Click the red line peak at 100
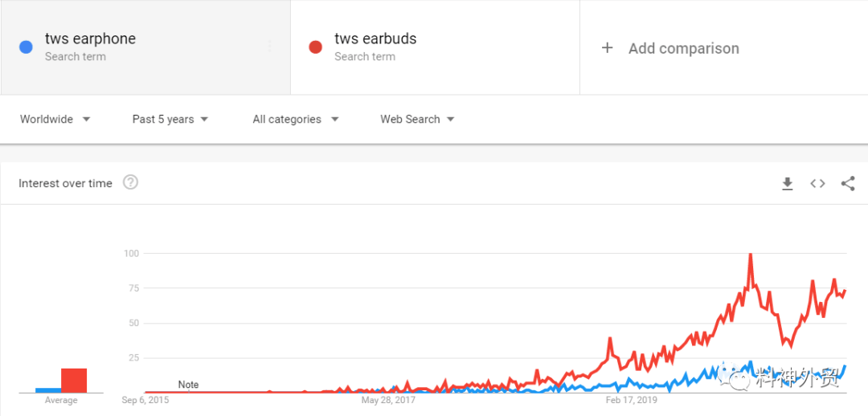Image resolution: width=868 pixels, height=416 pixels. (750, 255)
